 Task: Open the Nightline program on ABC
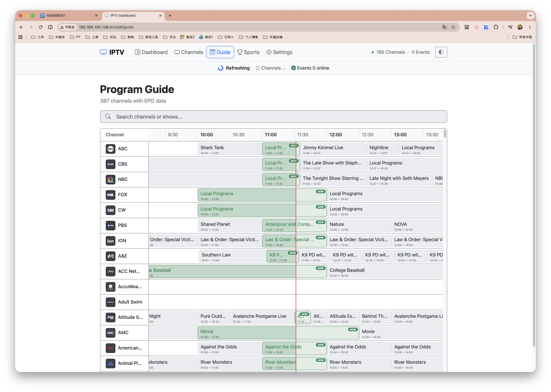pos(383,149)
